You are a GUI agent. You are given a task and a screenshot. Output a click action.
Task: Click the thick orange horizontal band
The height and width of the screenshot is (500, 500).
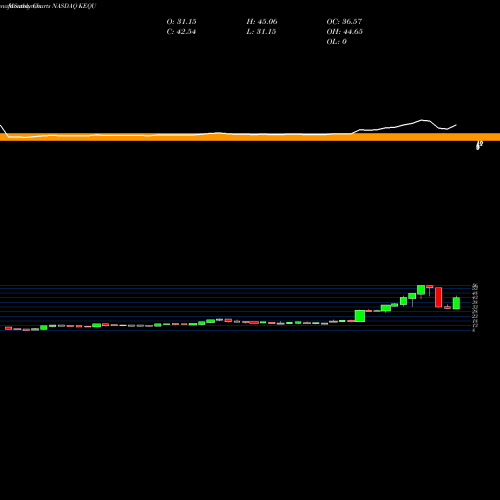tap(250, 137)
